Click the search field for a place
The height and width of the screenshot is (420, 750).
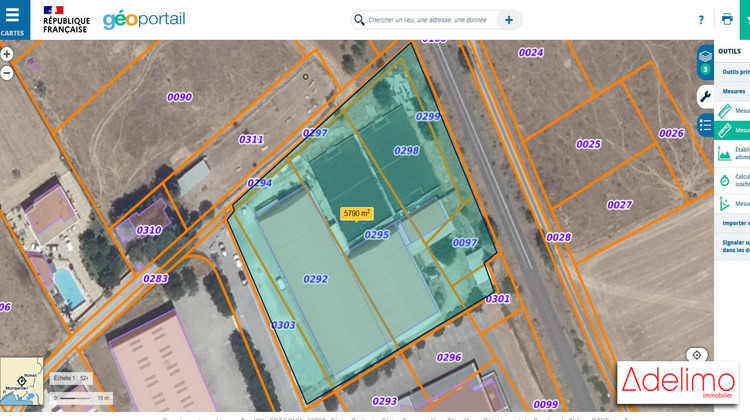[x=428, y=20]
